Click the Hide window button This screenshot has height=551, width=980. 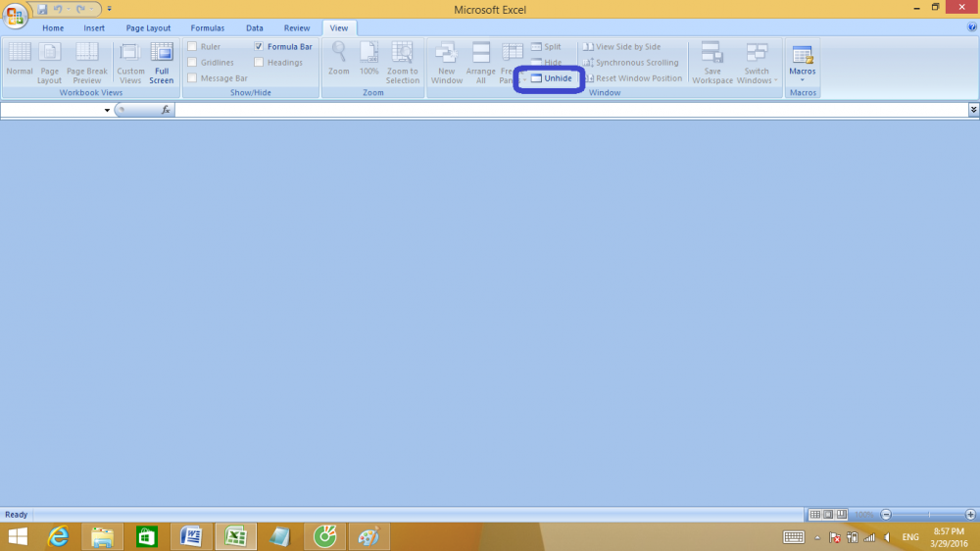click(x=546, y=62)
